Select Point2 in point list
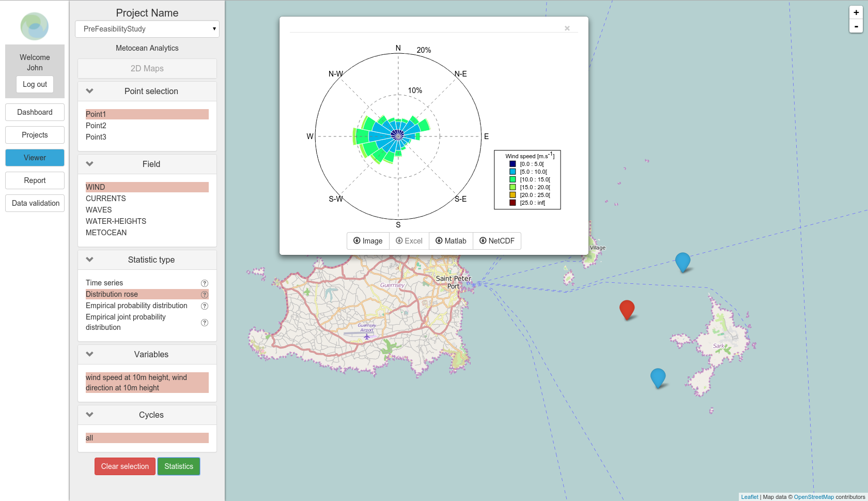Viewport: 868px width, 501px height. pyautogui.click(x=96, y=126)
